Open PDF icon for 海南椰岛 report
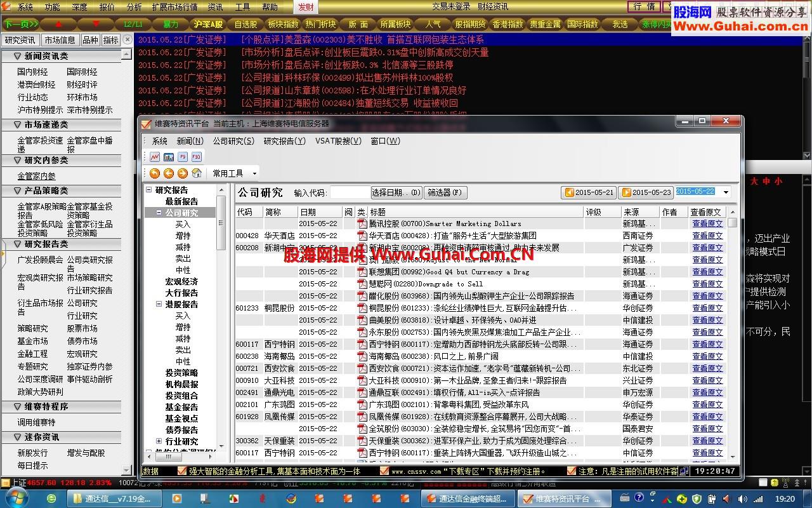 coord(362,356)
